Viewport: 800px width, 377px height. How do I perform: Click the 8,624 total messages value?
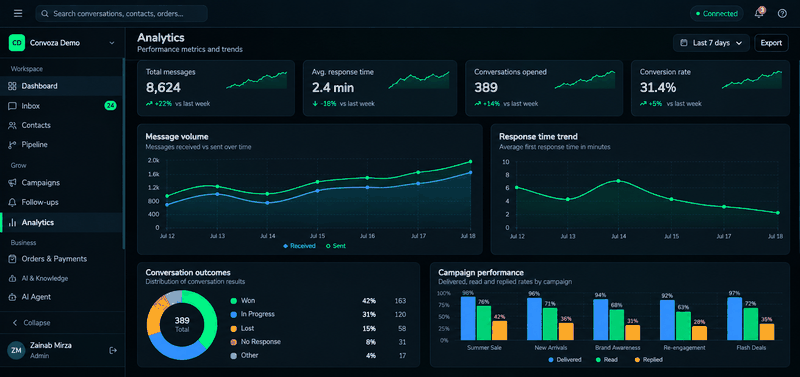coord(163,88)
